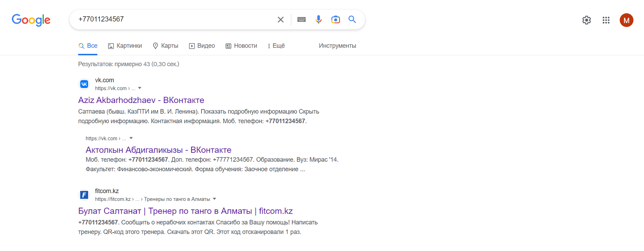Image resolution: width=644 pixels, height=251 pixels.
Task: Click the snippet starting "Сатпаева (бывш. КазПТИ"
Action: pos(199,116)
